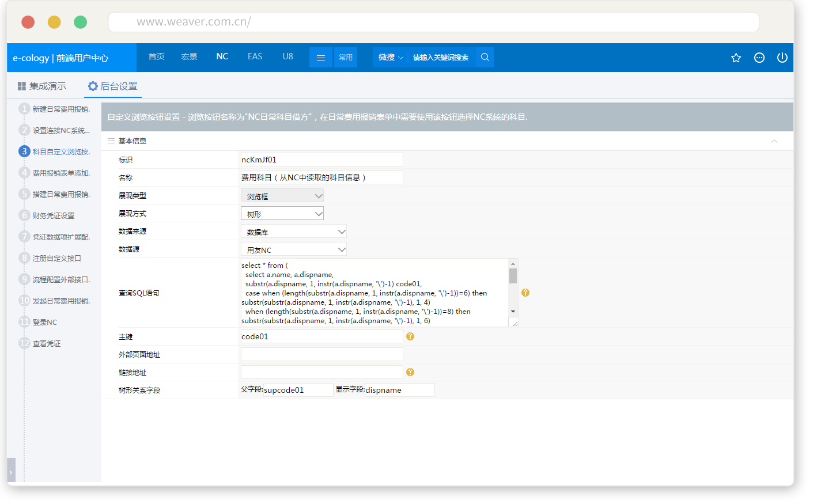Click help icon beside the SQL query box
Viewport: 821px width, 504px height.
tap(525, 293)
